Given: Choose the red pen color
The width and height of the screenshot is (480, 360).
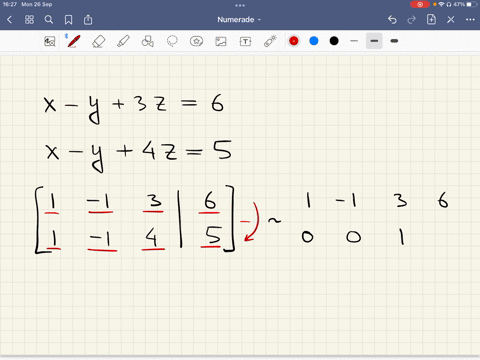Looking at the screenshot, I should [x=294, y=41].
